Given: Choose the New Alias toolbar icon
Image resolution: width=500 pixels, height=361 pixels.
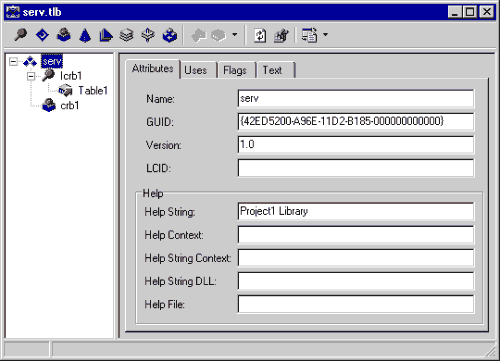Looking at the screenshot, I should [x=106, y=35].
